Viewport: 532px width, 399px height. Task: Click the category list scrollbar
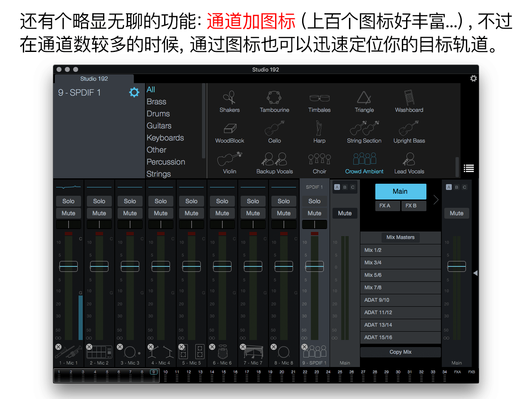click(x=204, y=121)
